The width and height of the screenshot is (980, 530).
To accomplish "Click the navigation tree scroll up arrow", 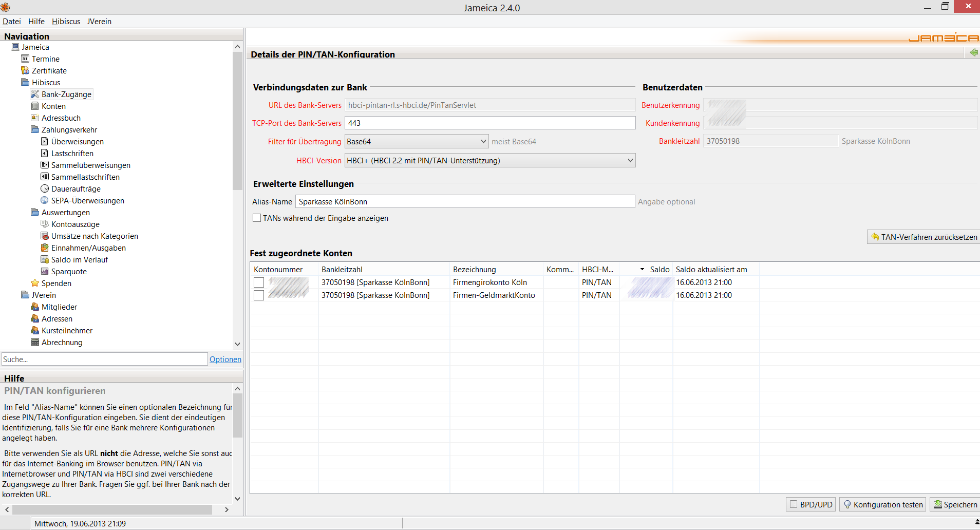I will click(237, 47).
